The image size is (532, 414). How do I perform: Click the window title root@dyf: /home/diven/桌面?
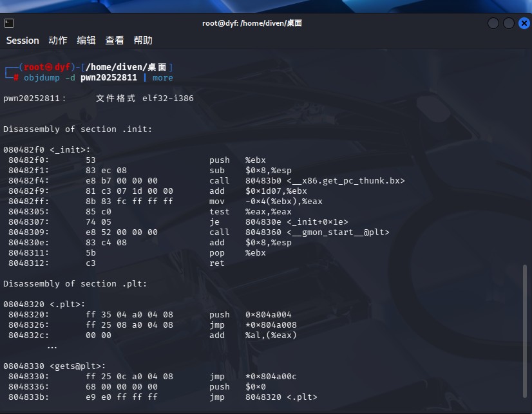click(252, 23)
